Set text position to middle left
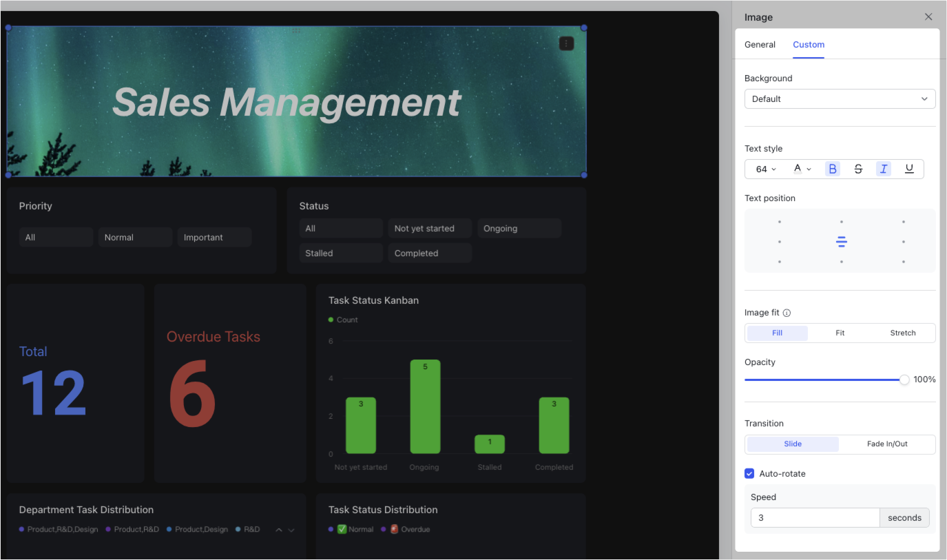This screenshot has width=947, height=560. tap(779, 242)
